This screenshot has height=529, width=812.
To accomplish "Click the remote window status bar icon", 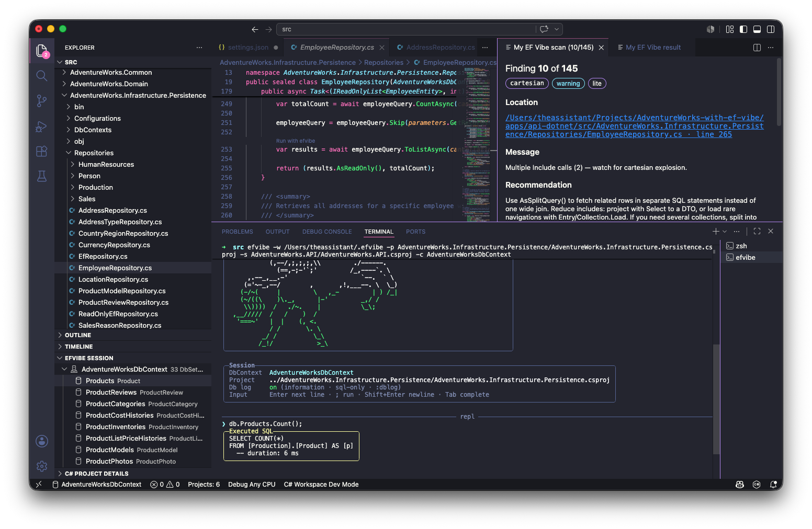I will coord(38,485).
